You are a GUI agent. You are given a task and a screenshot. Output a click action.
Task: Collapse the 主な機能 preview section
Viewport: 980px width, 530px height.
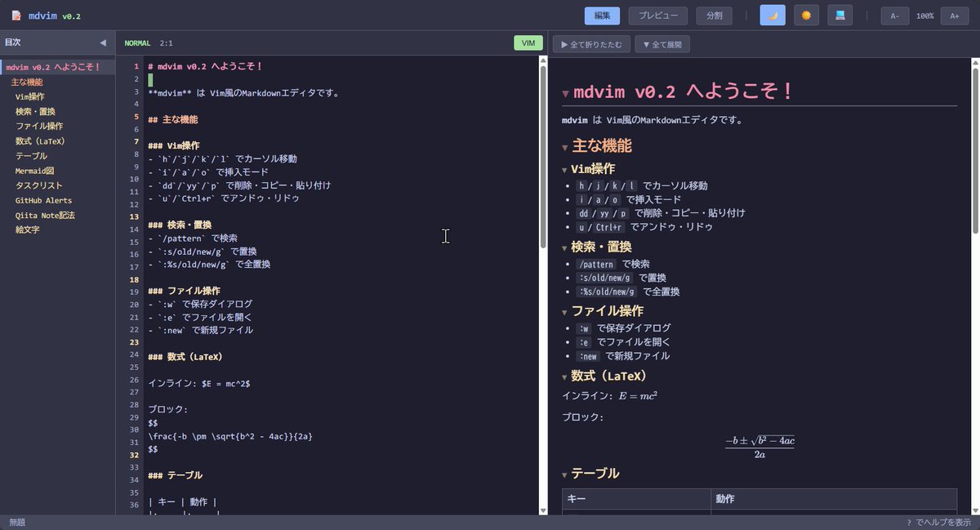coord(566,148)
